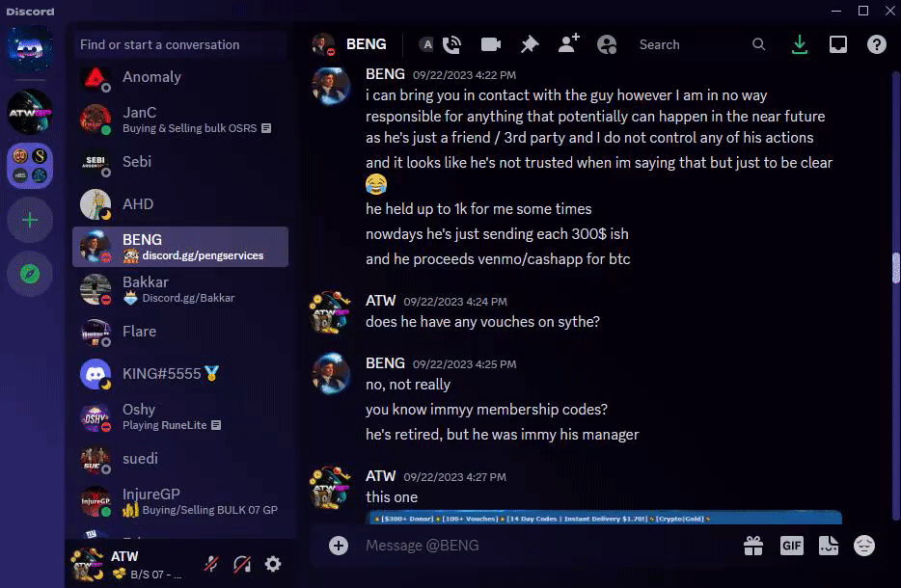Open the attachment plus menu
The width and height of the screenshot is (901, 588).
point(339,546)
